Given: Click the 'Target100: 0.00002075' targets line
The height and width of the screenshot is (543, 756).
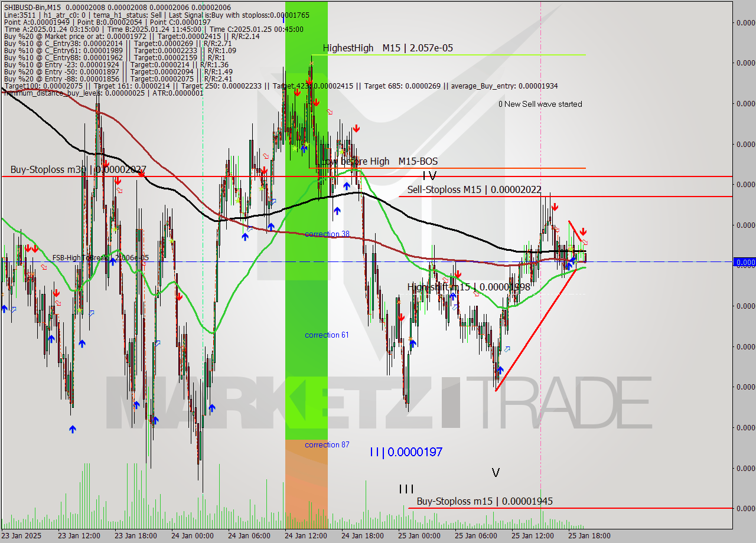Looking at the screenshot, I should coord(281,86).
